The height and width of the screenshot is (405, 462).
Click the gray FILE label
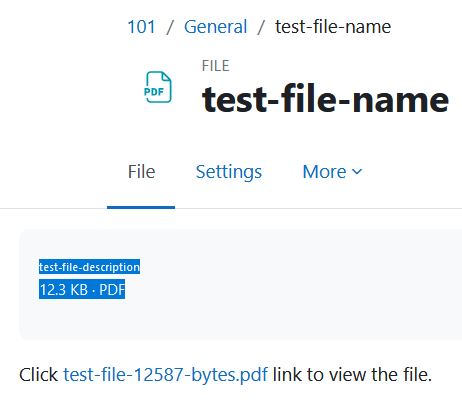pyautogui.click(x=215, y=66)
